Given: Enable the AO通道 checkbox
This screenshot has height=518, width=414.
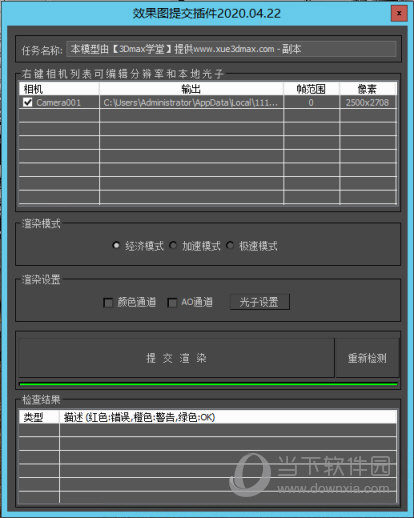Looking at the screenshot, I should (x=172, y=303).
